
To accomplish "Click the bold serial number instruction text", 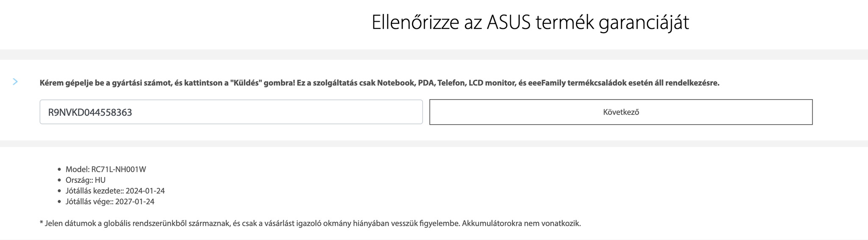I will 379,83.
